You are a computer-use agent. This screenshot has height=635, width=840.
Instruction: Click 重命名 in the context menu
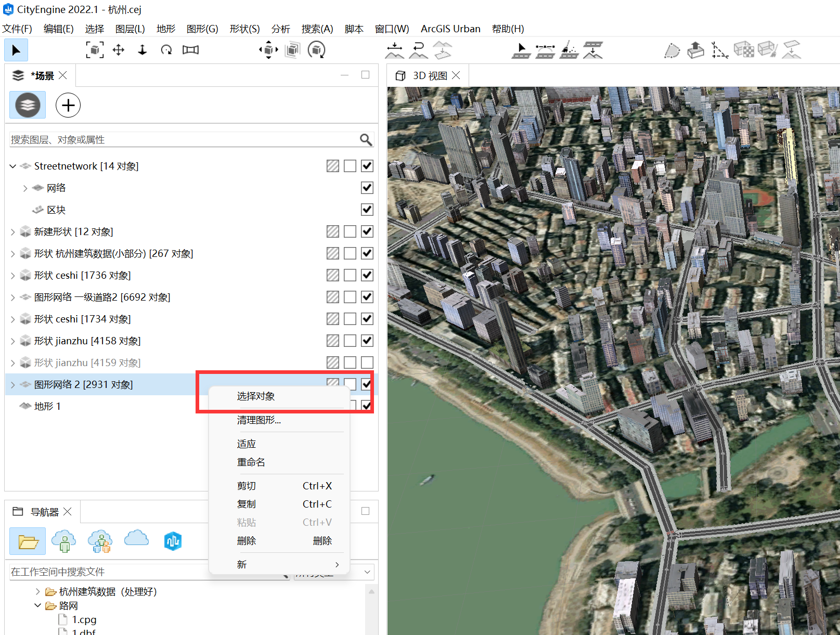click(x=251, y=462)
